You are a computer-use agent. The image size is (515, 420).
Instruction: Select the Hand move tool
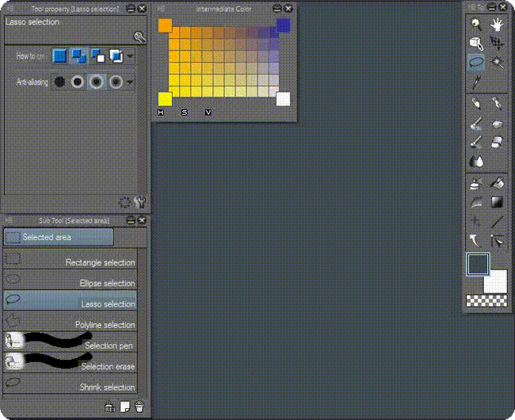497,24
